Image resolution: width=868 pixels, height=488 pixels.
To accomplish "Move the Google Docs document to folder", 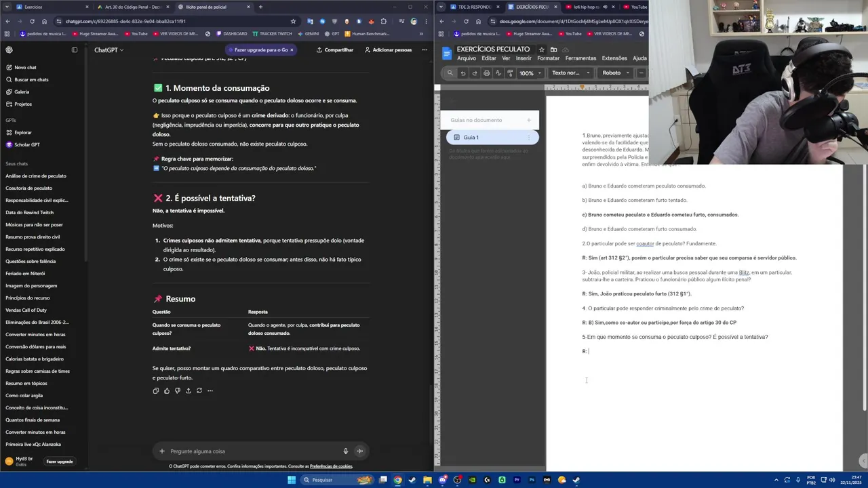I will tap(553, 49).
